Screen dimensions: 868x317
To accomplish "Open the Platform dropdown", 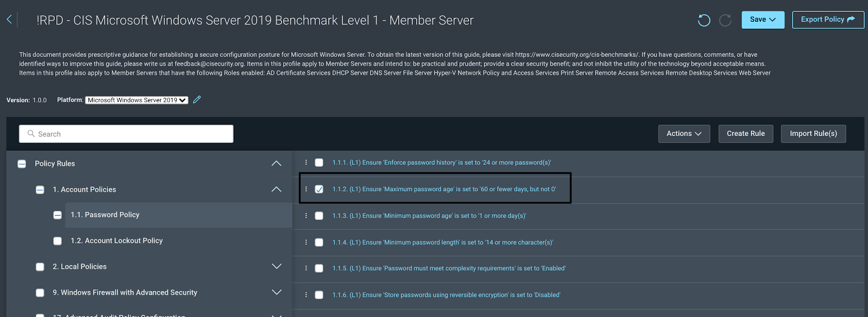I will pos(137,100).
